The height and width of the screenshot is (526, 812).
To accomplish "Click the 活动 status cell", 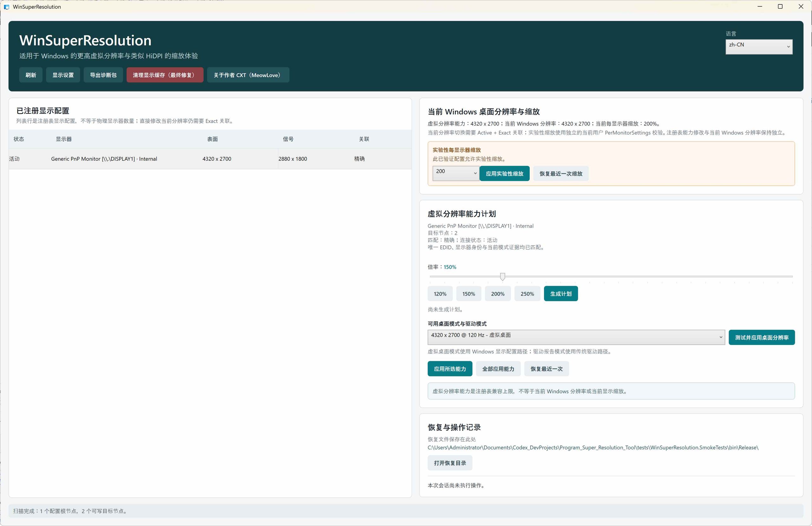I will [x=14, y=159].
